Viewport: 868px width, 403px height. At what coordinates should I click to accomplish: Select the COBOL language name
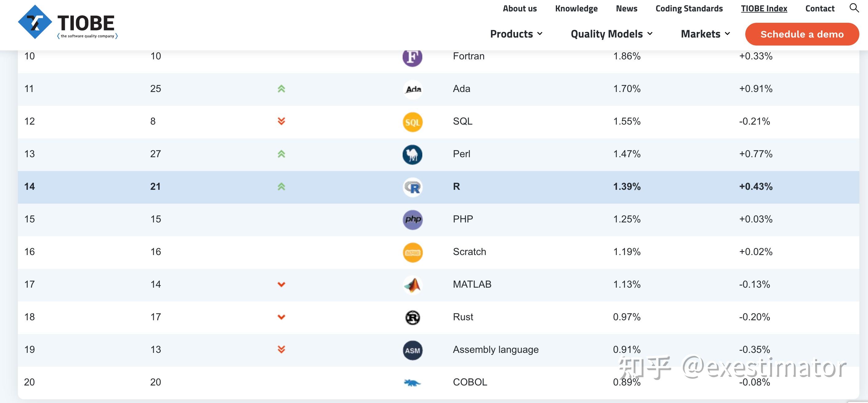pos(470,382)
